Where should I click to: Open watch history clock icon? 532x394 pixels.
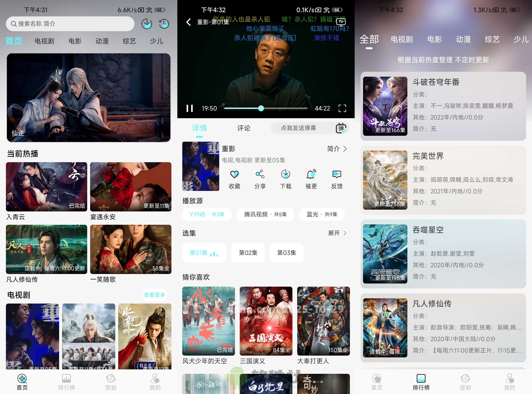click(x=164, y=24)
